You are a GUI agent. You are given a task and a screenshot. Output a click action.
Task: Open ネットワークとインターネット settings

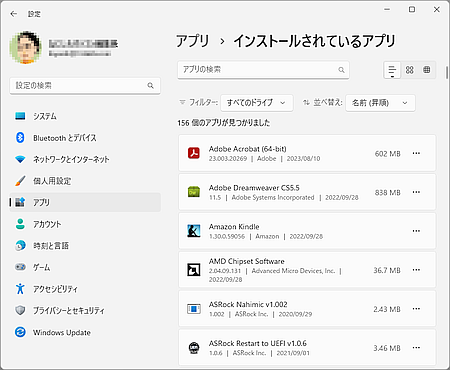pos(85,159)
